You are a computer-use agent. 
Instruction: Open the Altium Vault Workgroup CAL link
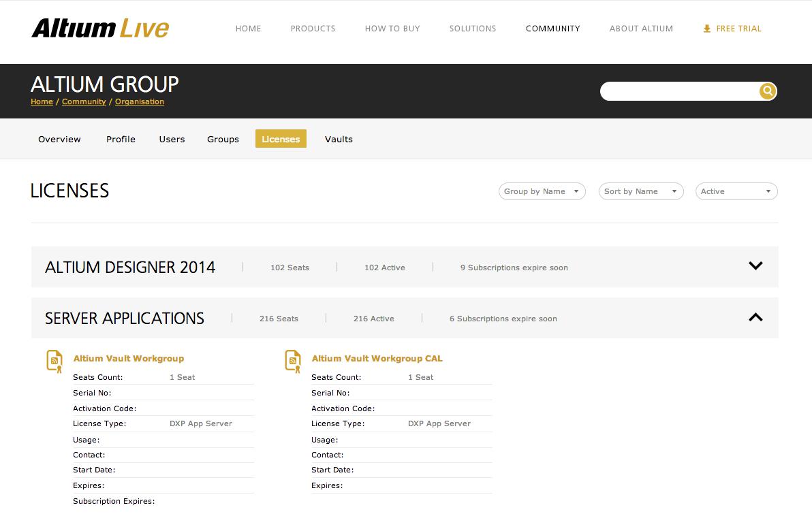pos(377,358)
